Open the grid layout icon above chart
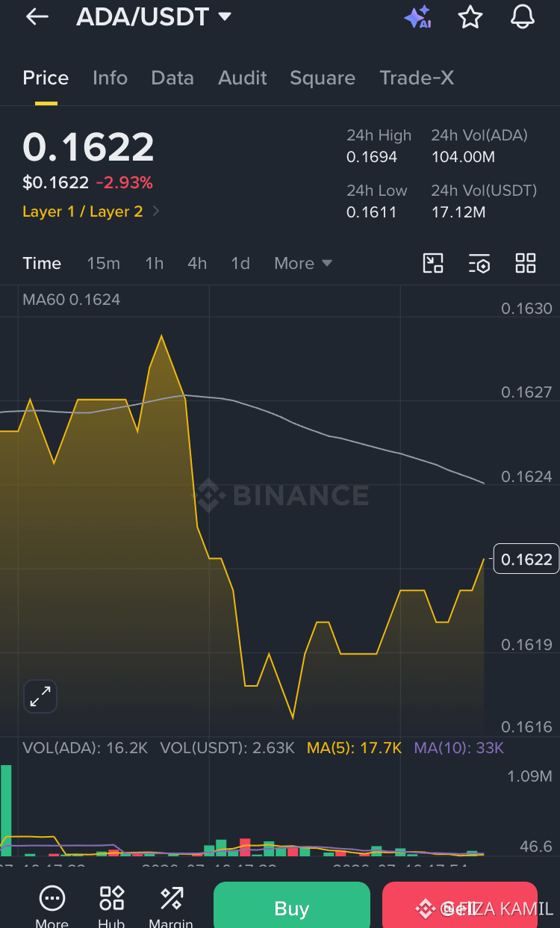This screenshot has width=560, height=928. click(526, 263)
